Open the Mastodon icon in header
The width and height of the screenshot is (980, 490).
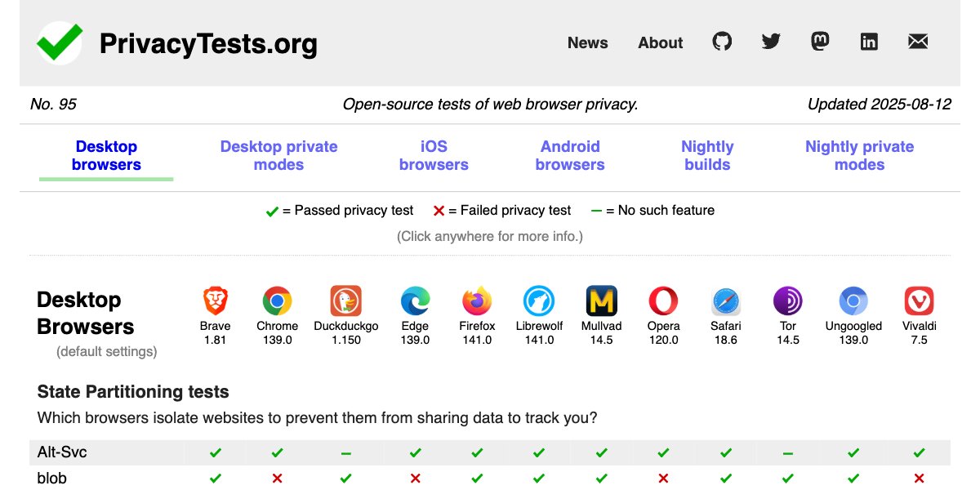click(820, 42)
